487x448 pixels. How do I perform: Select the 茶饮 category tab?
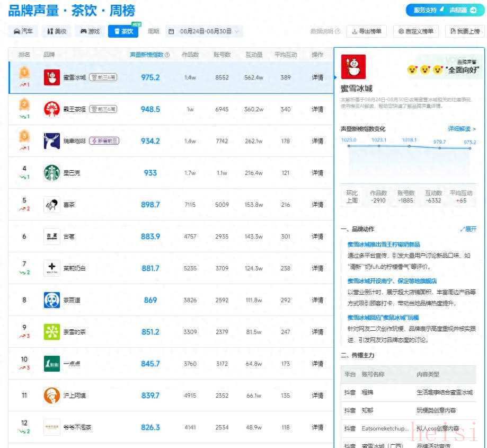click(123, 31)
